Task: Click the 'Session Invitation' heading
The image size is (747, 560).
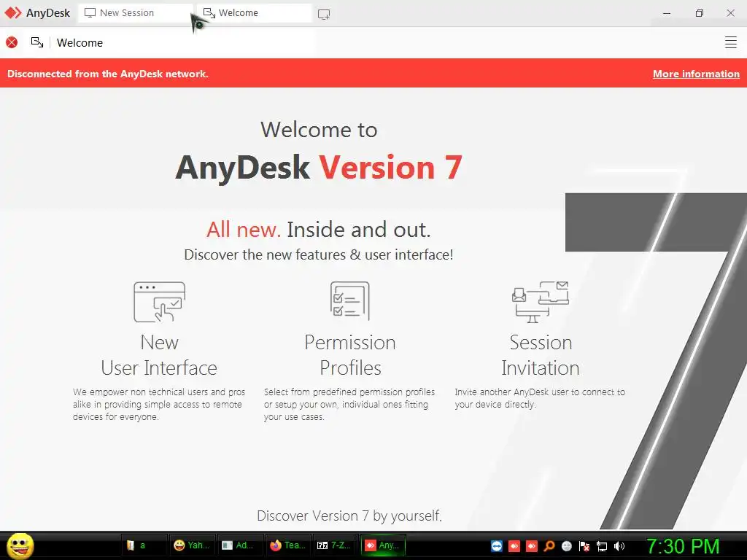Action: click(541, 355)
